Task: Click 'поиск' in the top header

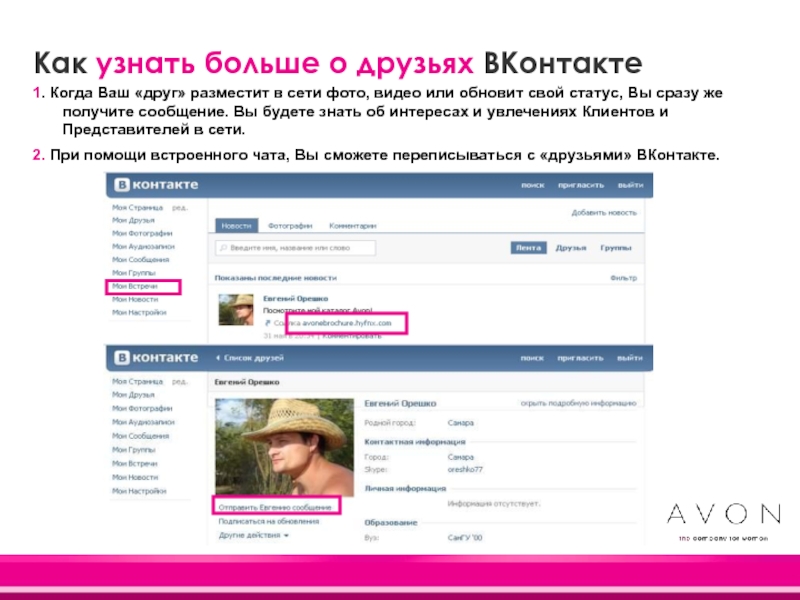Action: coord(533,185)
